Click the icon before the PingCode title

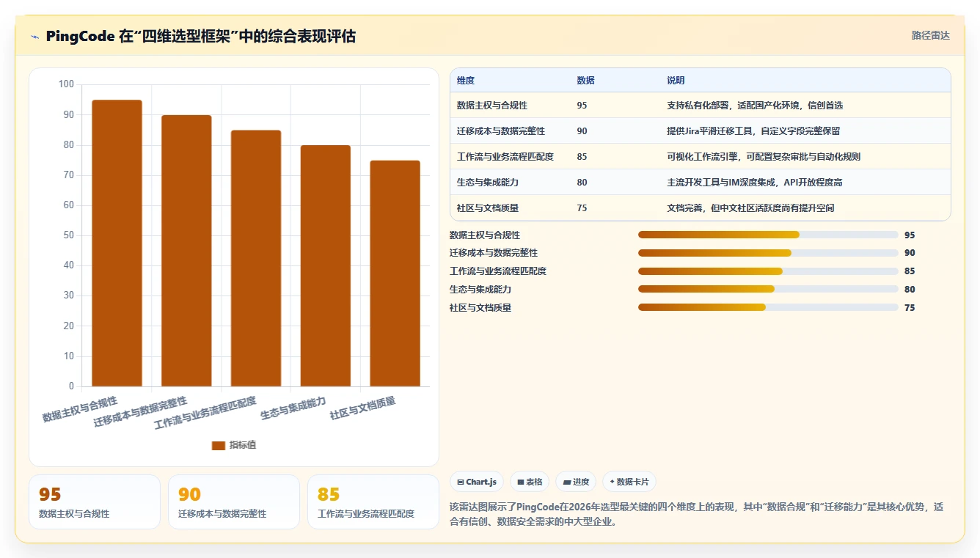[x=35, y=37]
